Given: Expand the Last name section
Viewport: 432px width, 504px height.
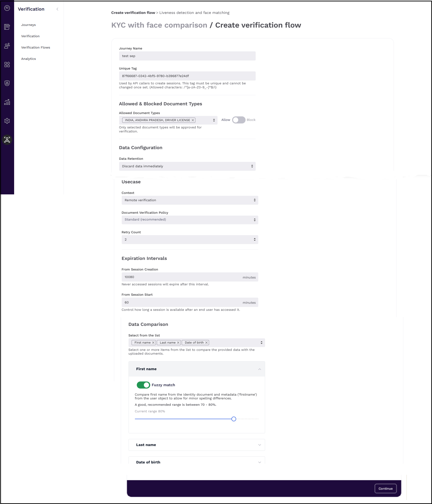Looking at the screenshot, I should 196,445.
